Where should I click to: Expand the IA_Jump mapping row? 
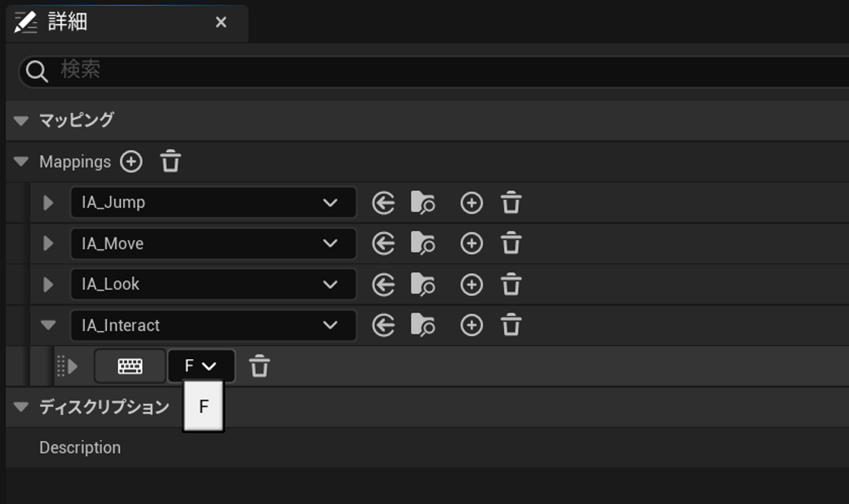coord(48,203)
